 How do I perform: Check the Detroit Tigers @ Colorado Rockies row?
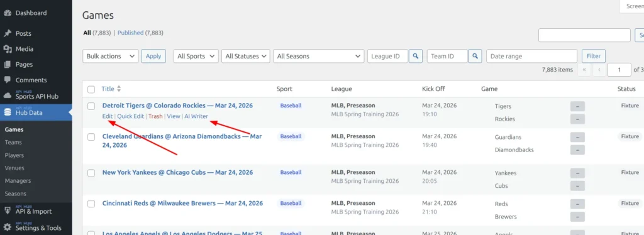[91, 106]
